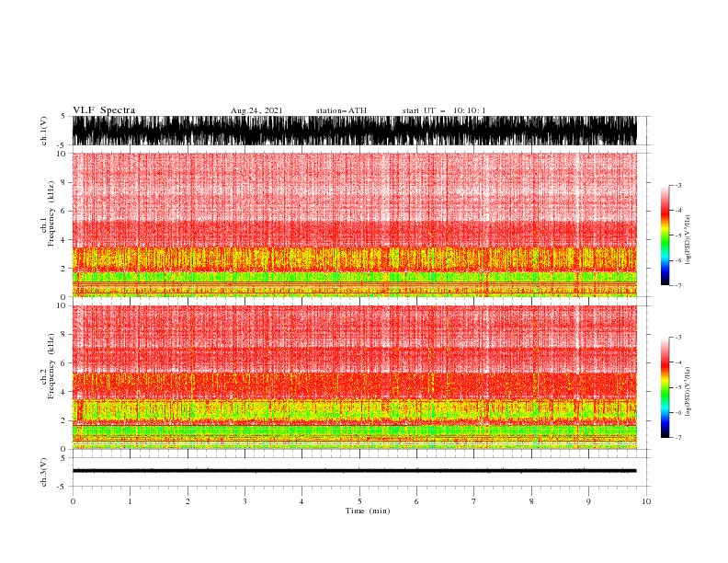The width and height of the screenshot is (728, 563).
Task: Click the ch.1 'Frequency (kHz)' axis label
Action: [51, 213]
